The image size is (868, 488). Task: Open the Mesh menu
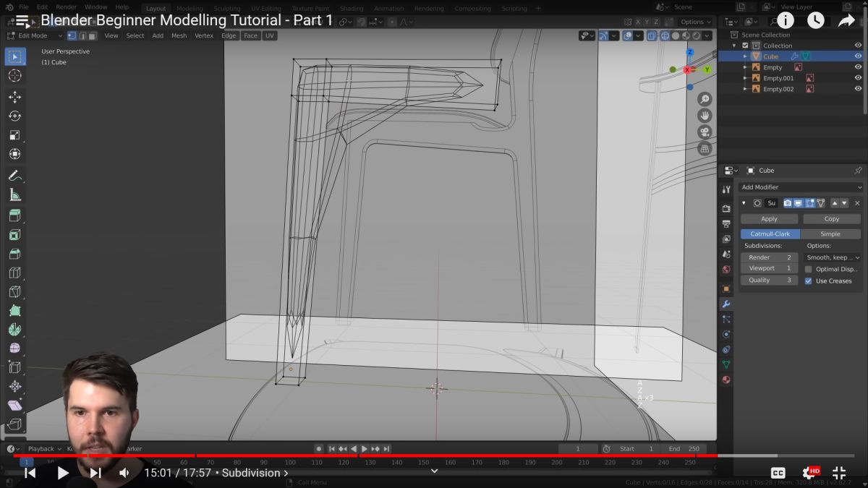pos(179,35)
